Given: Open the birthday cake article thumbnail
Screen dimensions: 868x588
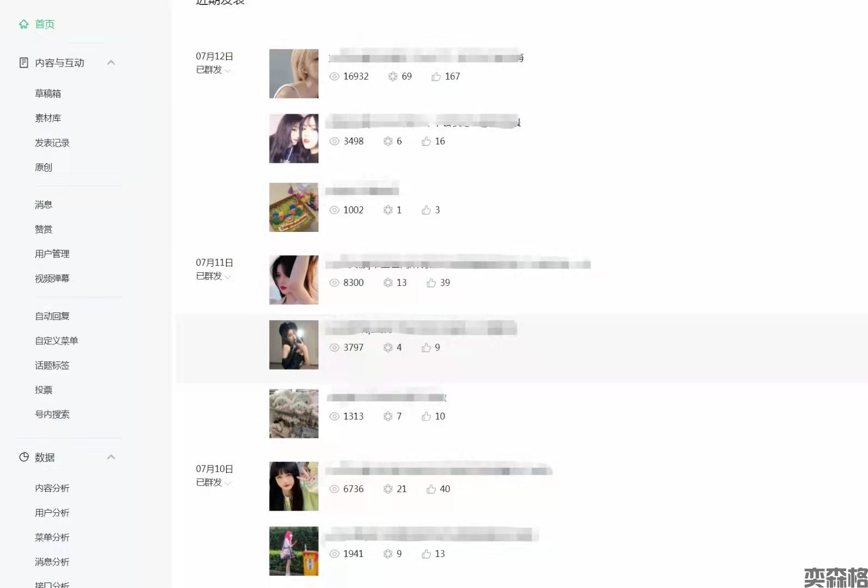Looking at the screenshot, I should click(294, 207).
